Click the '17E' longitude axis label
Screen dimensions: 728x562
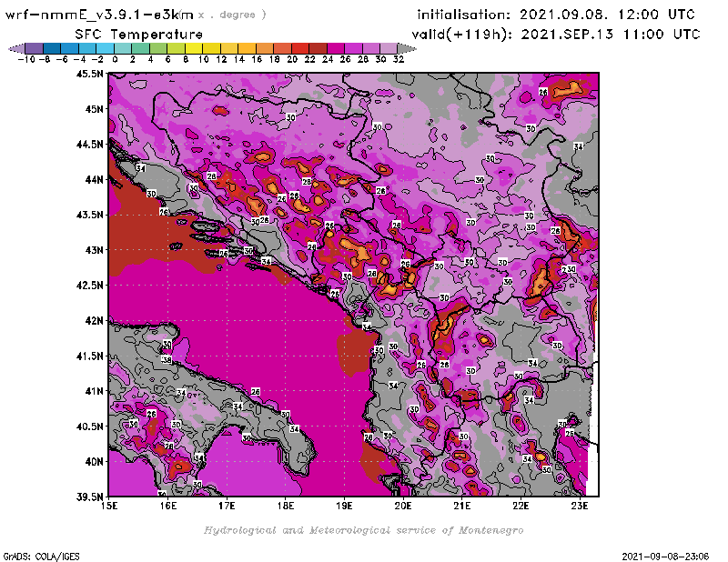pyautogui.click(x=227, y=506)
